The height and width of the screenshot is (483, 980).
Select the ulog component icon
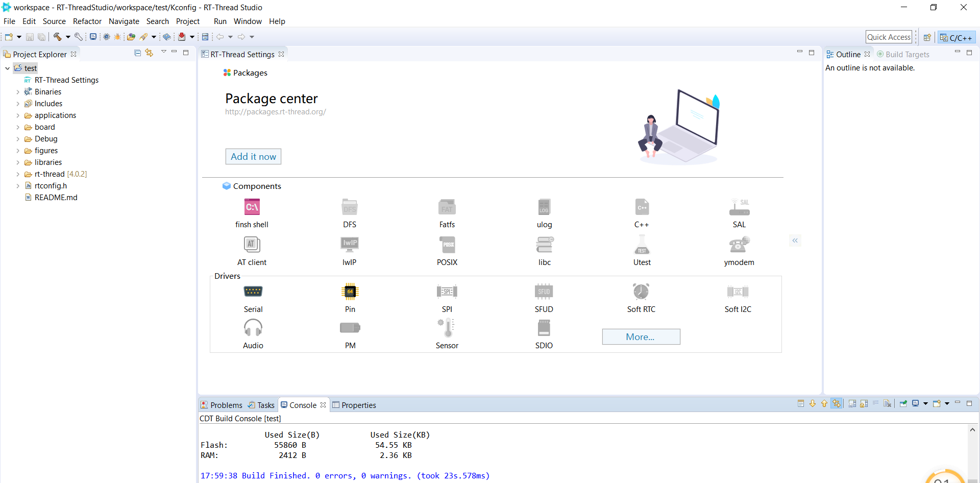coord(544,207)
